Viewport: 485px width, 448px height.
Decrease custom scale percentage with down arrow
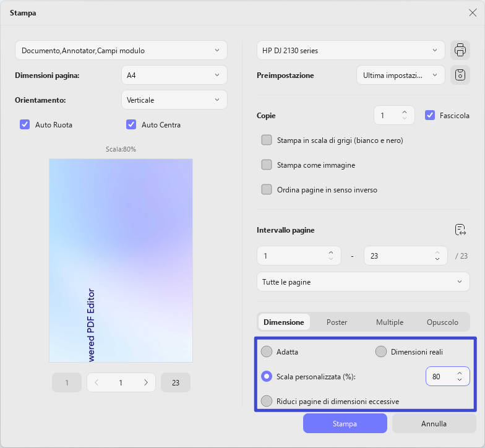[460, 380]
